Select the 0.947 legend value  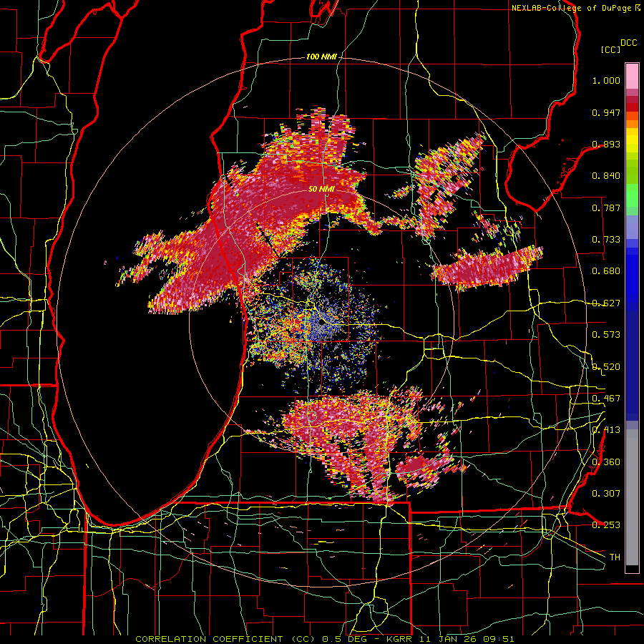(x=606, y=112)
